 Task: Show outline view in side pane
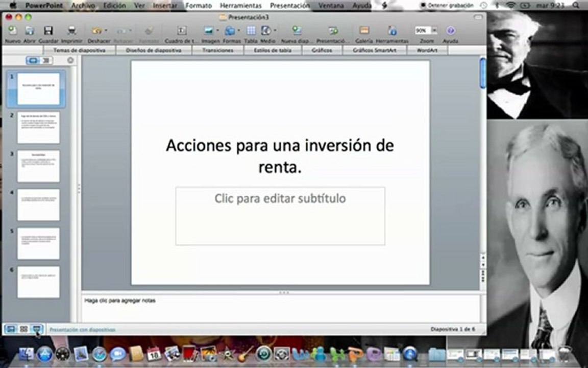(46, 60)
